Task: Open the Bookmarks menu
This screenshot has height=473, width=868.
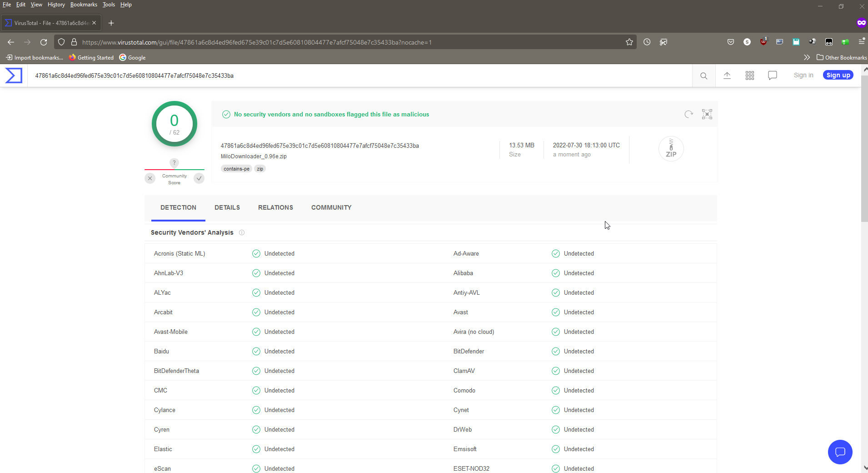Action: pyautogui.click(x=84, y=5)
